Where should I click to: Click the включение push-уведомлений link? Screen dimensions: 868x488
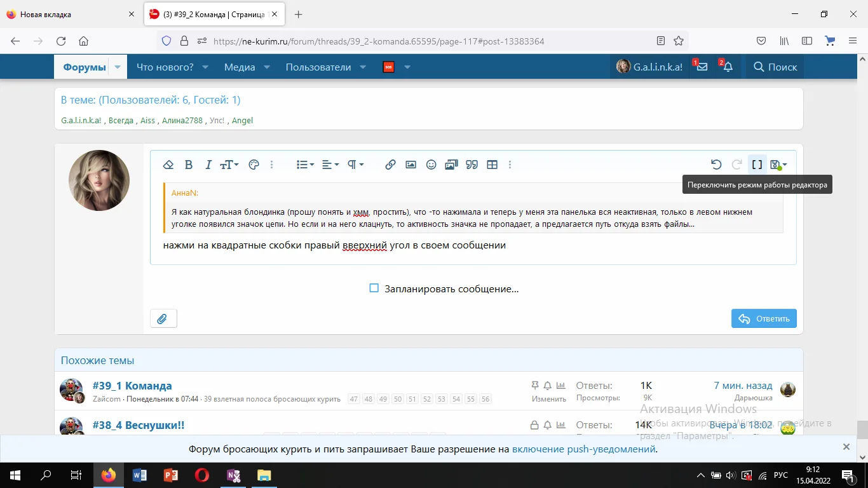583,449
